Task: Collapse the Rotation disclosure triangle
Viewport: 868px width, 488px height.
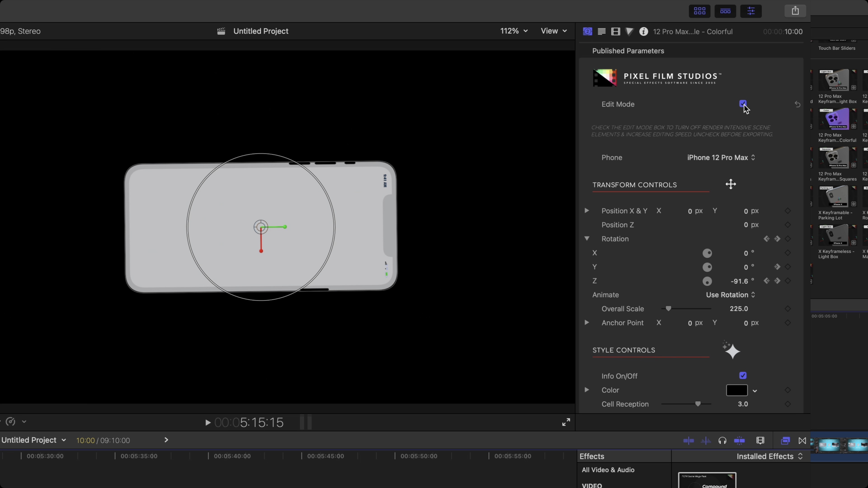Action: [x=587, y=238]
